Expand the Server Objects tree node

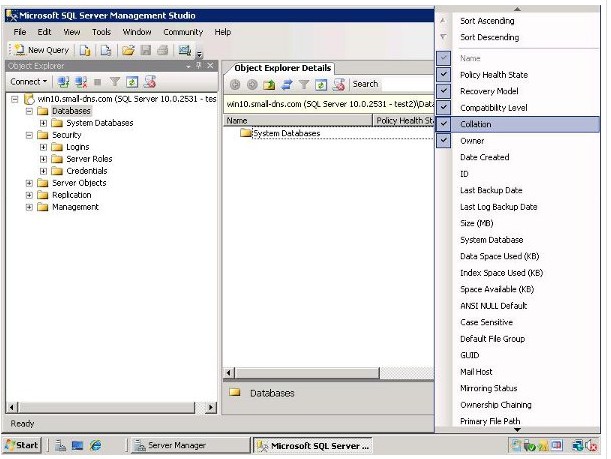pyautogui.click(x=29, y=183)
